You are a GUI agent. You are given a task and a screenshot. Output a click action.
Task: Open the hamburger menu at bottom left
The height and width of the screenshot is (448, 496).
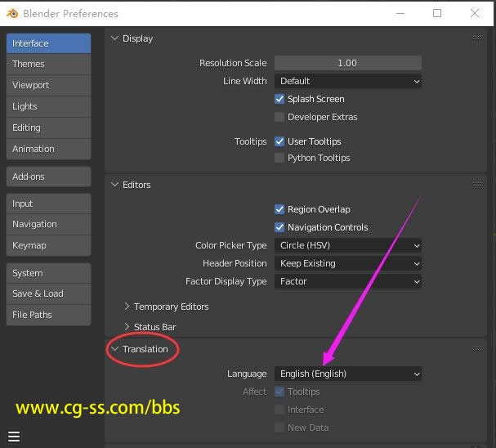pos(14,437)
